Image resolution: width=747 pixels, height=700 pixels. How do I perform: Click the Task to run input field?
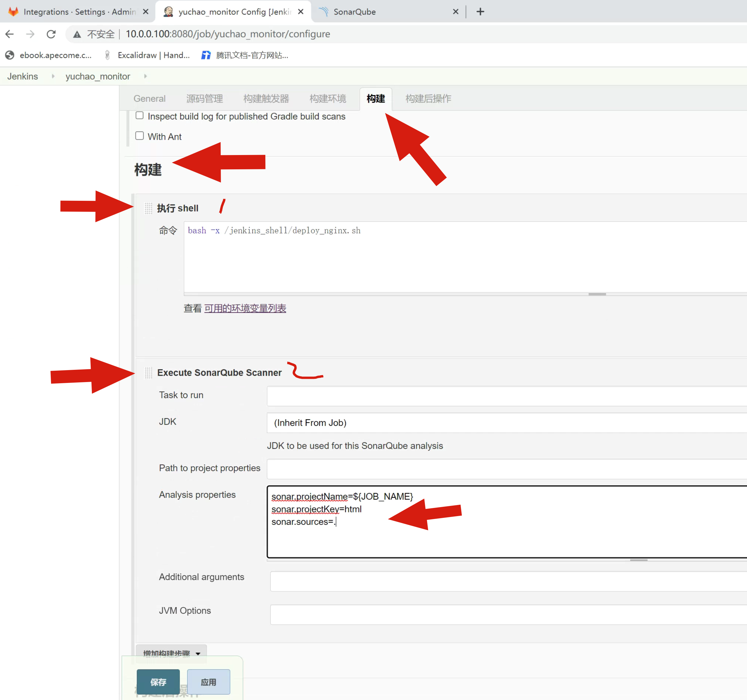[504, 396]
